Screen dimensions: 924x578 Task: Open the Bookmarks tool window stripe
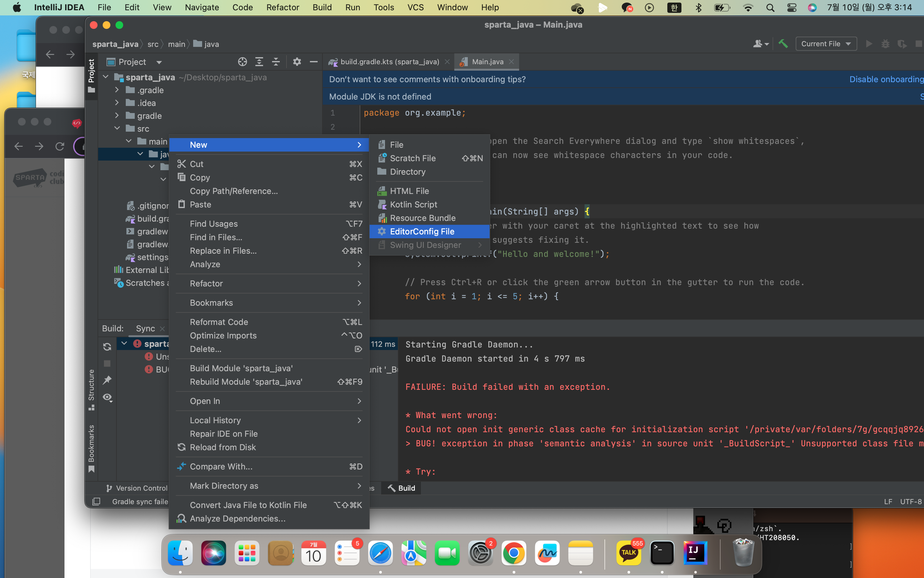(x=91, y=448)
